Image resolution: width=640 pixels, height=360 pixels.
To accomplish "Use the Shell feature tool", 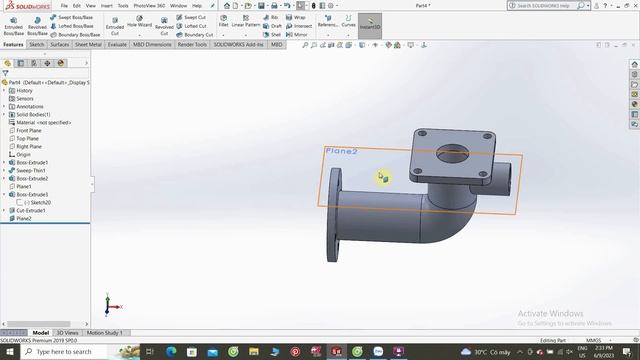I will (272, 35).
